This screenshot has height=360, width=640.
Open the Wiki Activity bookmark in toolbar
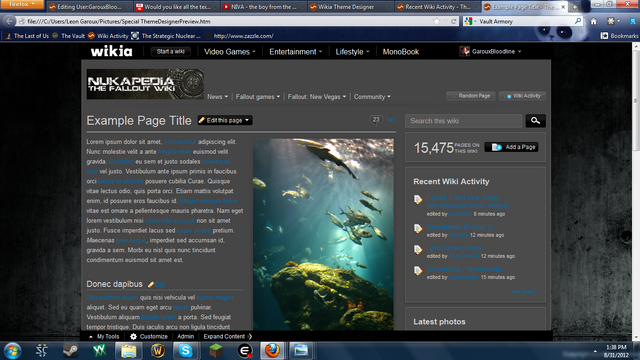point(108,36)
